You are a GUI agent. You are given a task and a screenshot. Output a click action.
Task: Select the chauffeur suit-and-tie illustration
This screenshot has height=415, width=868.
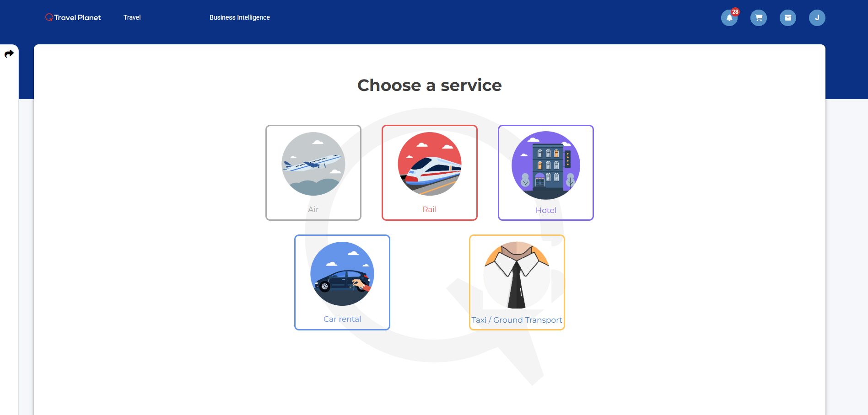tap(517, 275)
